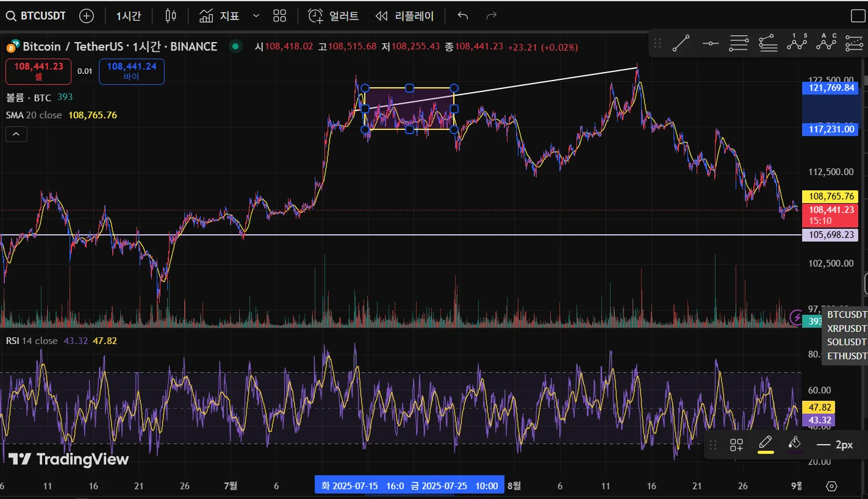Click the 8월 month label on time axis
This screenshot has width=868, height=499.
point(514,486)
